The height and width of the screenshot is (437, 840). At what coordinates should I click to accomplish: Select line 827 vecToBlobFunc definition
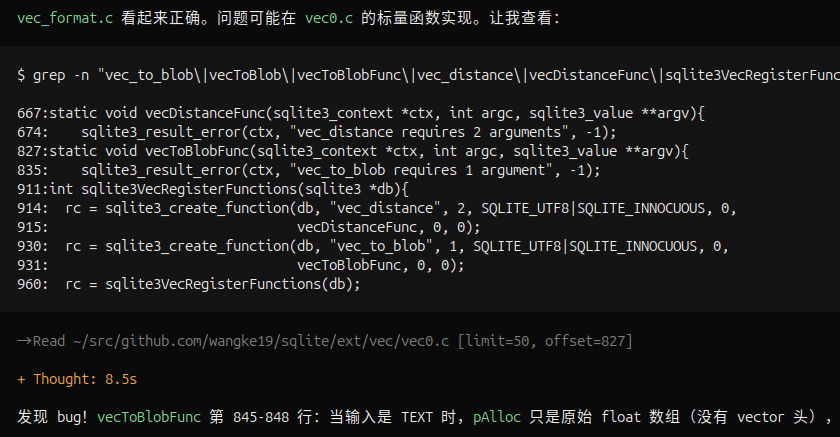[353, 151]
